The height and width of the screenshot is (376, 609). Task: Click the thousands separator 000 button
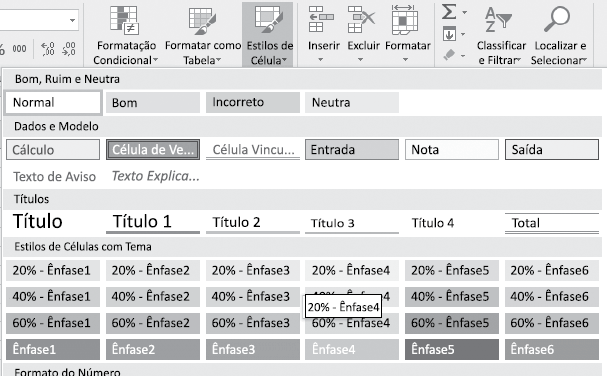[19, 49]
